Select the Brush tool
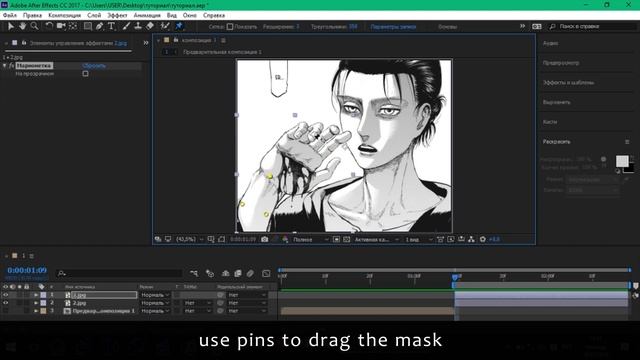640x360 pixels. point(126,26)
